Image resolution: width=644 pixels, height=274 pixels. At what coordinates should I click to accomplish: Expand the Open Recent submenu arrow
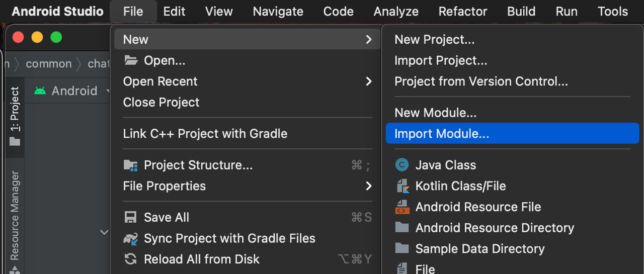[369, 81]
